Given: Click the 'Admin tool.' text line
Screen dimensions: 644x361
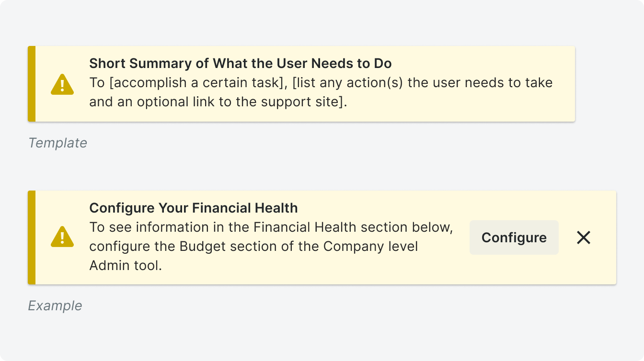Looking at the screenshot, I should tap(126, 265).
